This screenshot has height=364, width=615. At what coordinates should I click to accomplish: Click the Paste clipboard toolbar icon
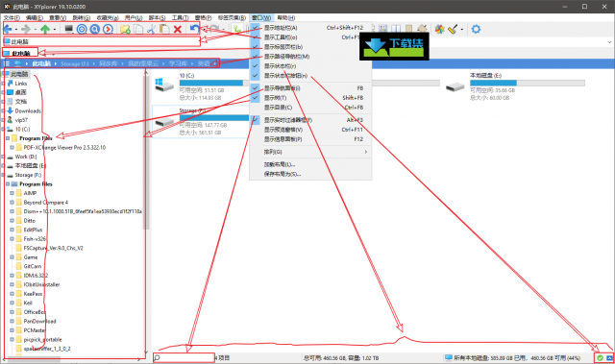click(x=164, y=29)
